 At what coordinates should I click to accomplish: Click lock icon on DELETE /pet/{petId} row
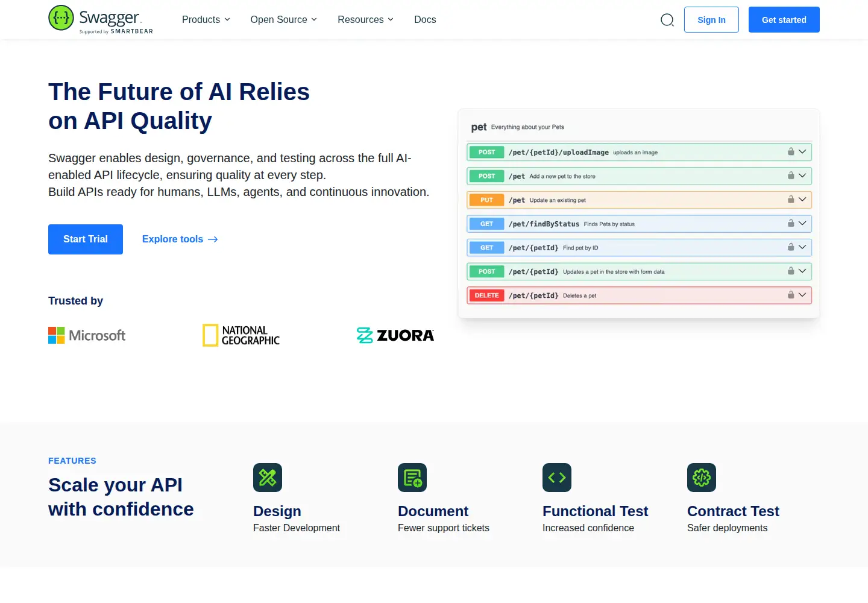coord(791,295)
